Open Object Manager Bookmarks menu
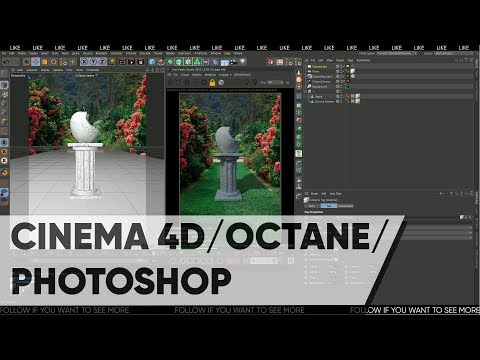 pos(363,60)
